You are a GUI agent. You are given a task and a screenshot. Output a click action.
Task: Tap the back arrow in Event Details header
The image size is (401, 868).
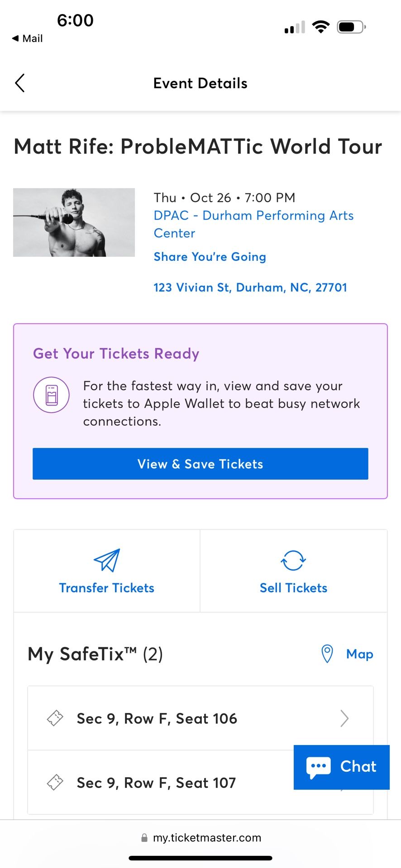click(19, 83)
